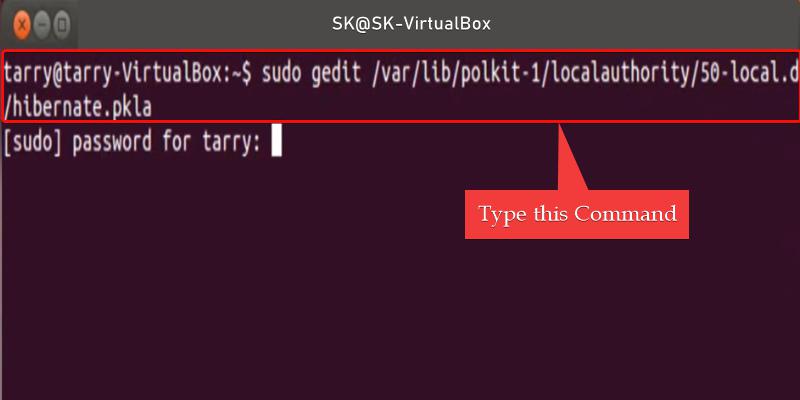Click the /hibernate.pkla filename text
Viewport: 800px width, 400px height.
pyautogui.click(x=78, y=105)
